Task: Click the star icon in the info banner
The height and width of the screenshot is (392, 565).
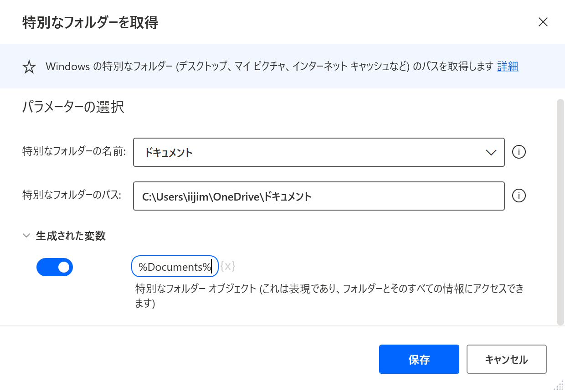Action: pos(29,67)
